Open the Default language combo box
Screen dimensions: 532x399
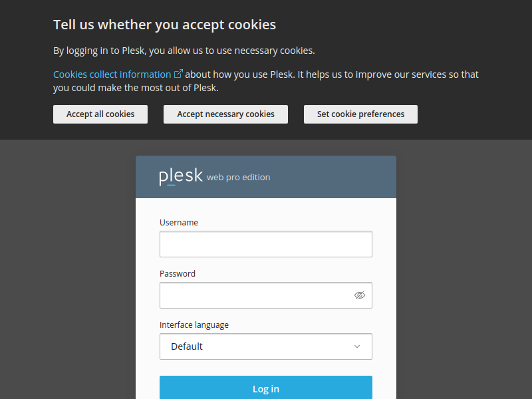(259, 346)
